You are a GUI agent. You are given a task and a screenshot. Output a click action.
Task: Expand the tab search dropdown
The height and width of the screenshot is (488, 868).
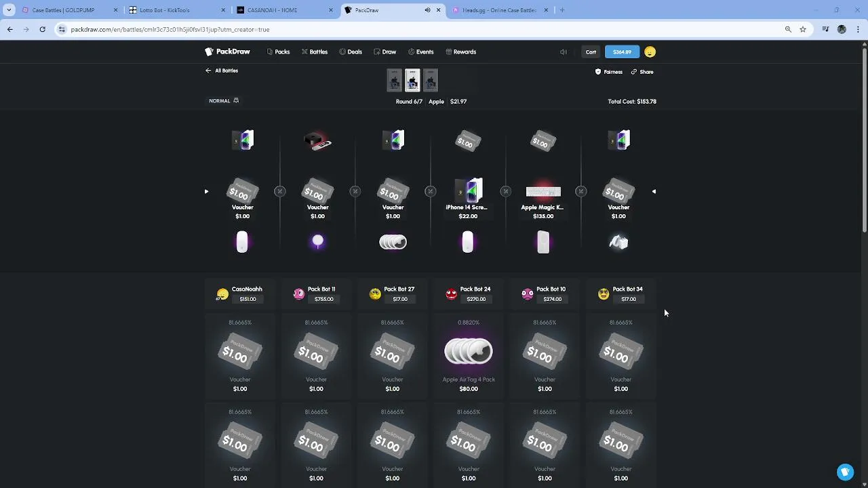(x=9, y=10)
